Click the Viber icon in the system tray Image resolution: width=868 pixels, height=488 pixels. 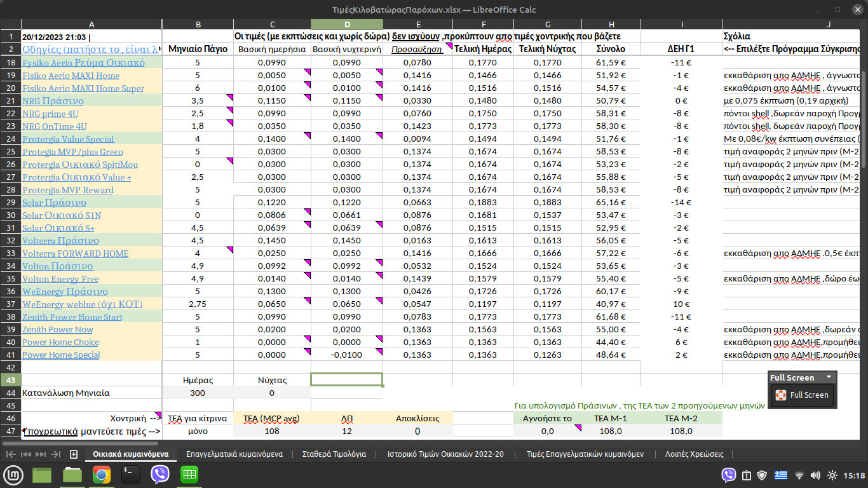[729, 475]
